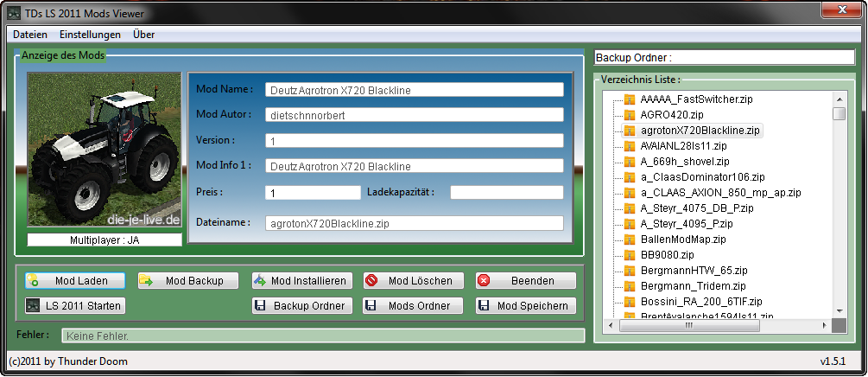Click the v1.5.1 version text
The width and height of the screenshot is (868, 377).
(x=833, y=361)
